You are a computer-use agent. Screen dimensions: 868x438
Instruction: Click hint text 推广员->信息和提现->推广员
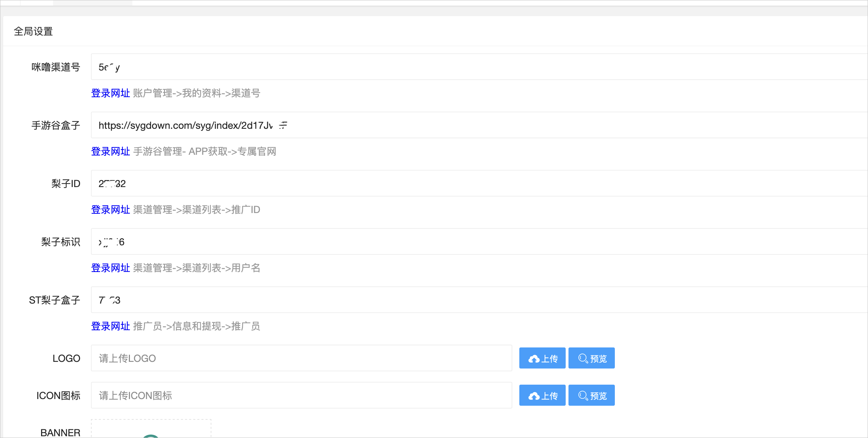pyautogui.click(x=197, y=326)
